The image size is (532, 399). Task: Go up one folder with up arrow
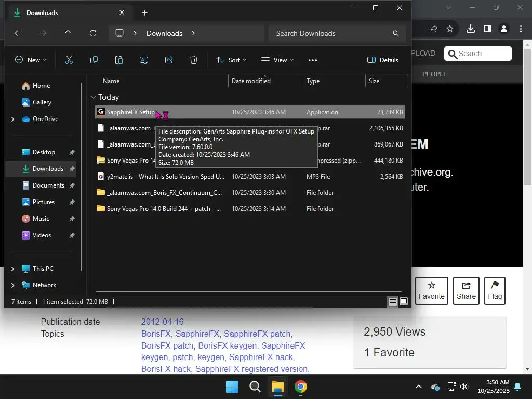coord(68,33)
